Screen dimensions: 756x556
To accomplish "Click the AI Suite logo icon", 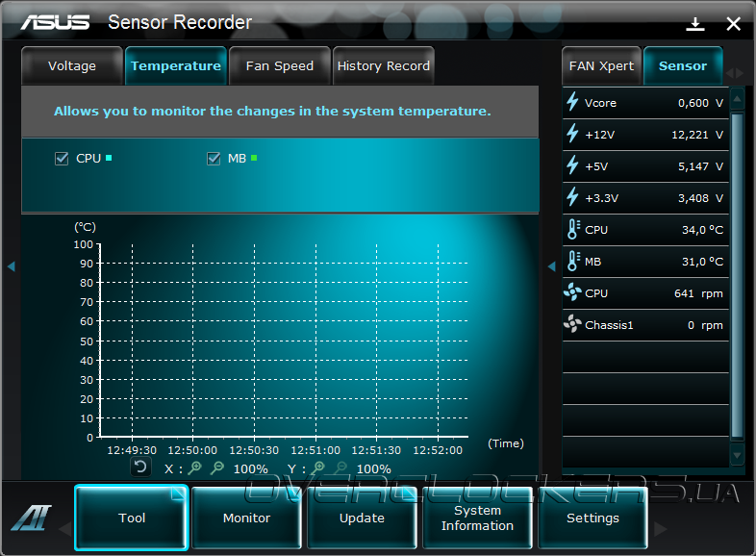I will (31, 518).
